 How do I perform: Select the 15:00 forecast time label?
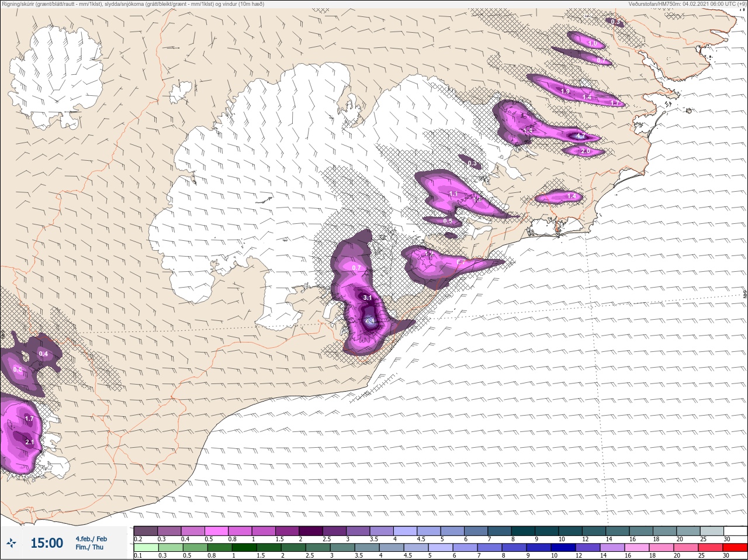(x=47, y=543)
